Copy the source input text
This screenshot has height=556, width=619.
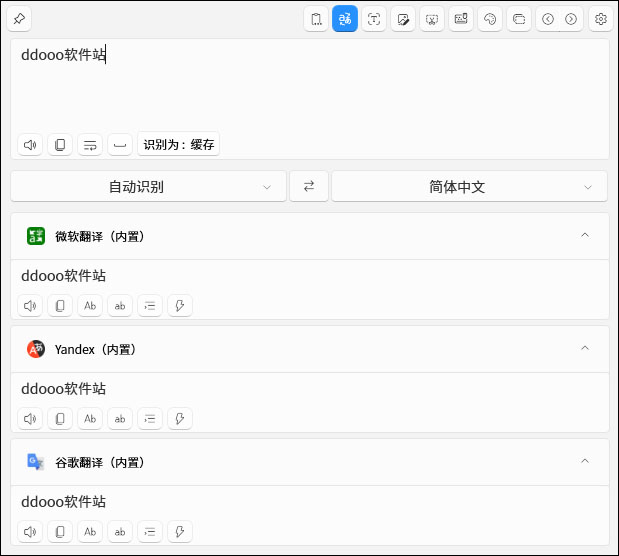pos(60,145)
